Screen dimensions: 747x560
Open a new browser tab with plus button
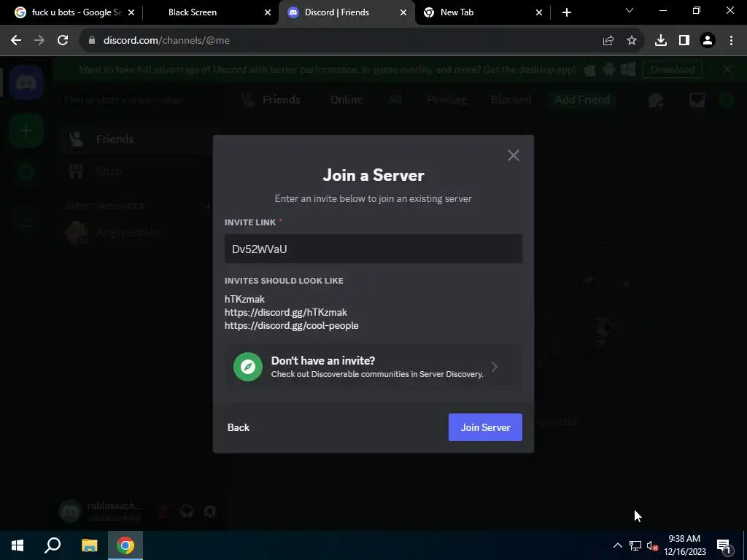point(566,12)
